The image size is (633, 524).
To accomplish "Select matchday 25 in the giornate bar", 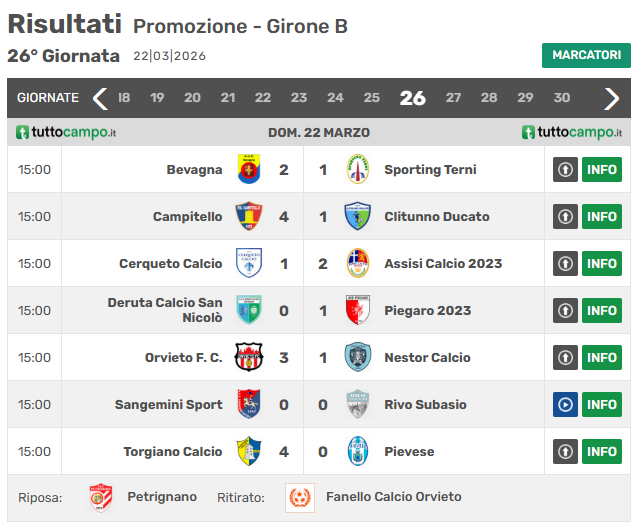I will [x=371, y=98].
